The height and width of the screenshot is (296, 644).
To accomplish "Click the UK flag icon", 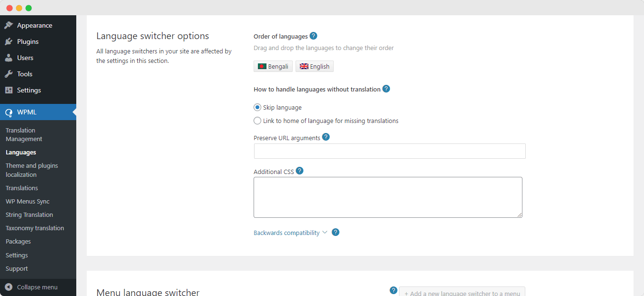I will coord(304,66).
